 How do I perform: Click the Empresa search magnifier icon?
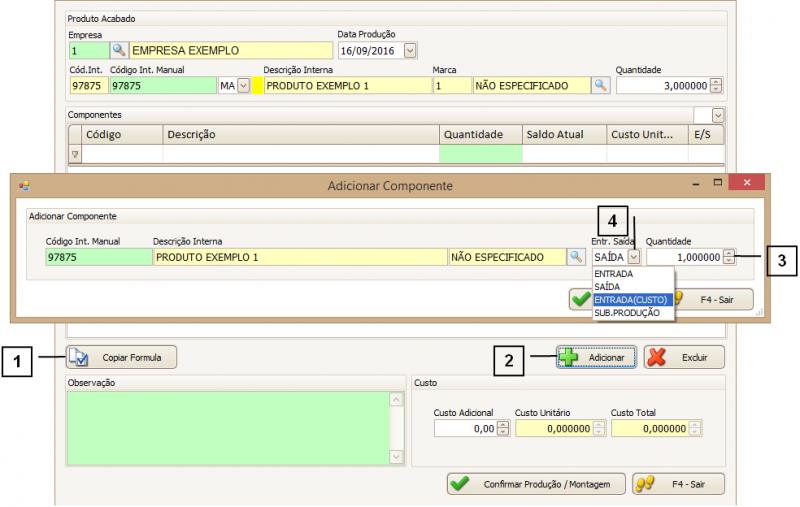point(118,50)
